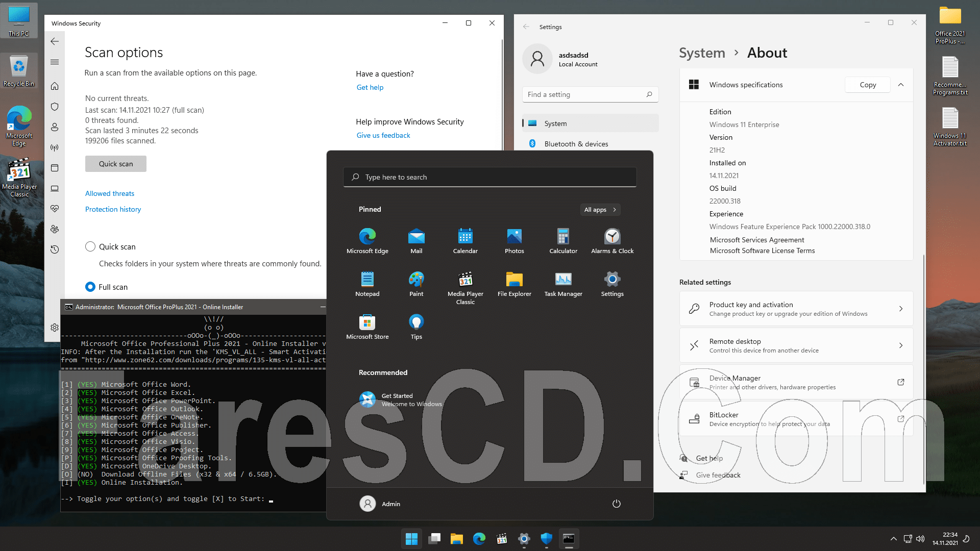Go back in Windows Security window

[55, 41]
